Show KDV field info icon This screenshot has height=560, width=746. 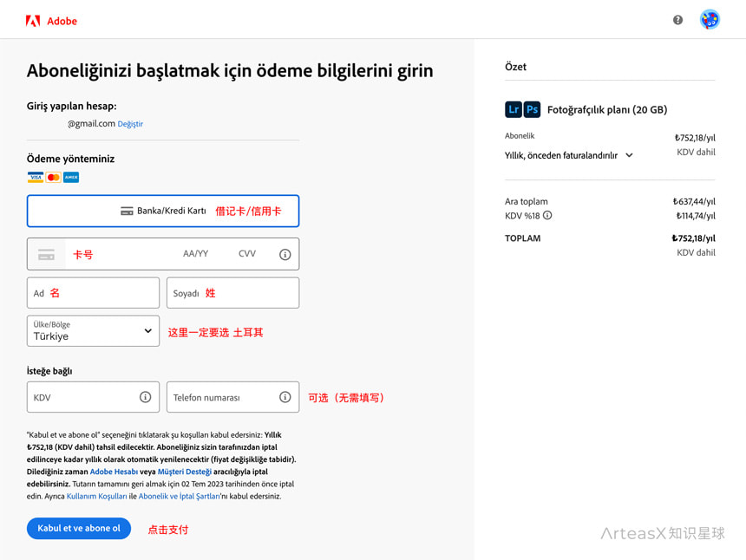click(145, 396)
